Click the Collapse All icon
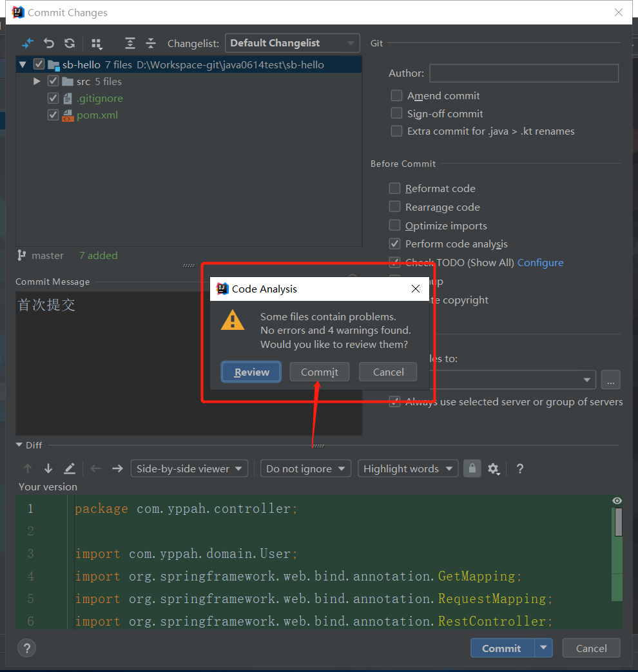The image size is (638, 672). (x=151, y=43)
